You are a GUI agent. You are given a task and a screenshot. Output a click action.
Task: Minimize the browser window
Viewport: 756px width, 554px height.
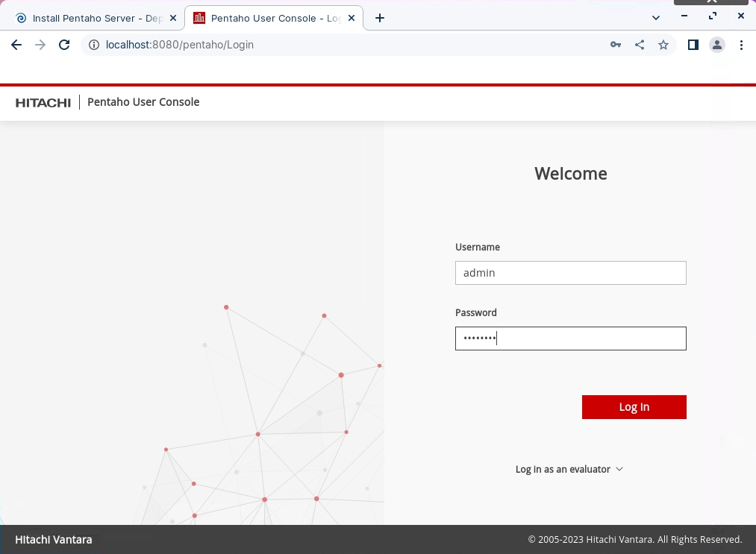pos(684,16)
